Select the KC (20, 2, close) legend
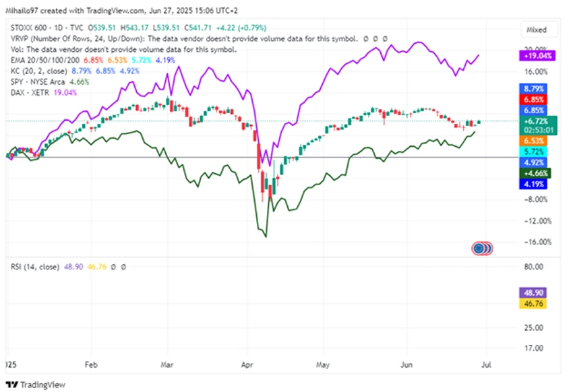573x392 pixels. (38, 71)
